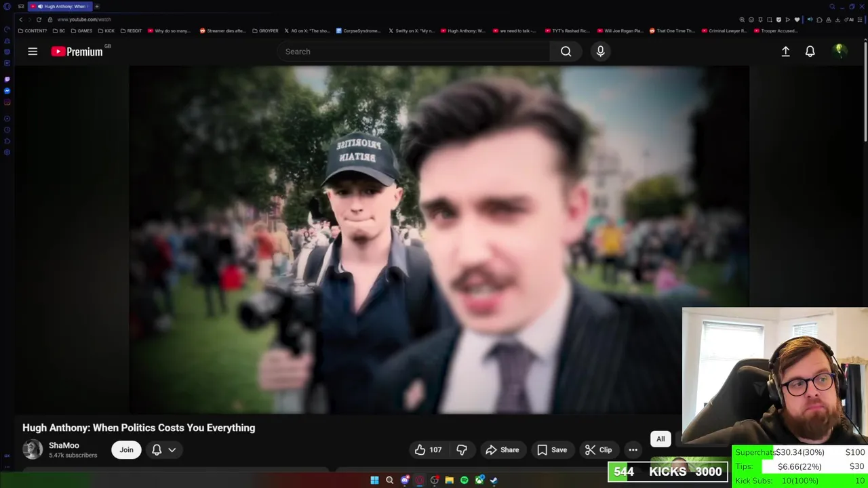Open 'we need to talk' bookmark
Viewport: 868px width, 488px height.
coord(515,30)
